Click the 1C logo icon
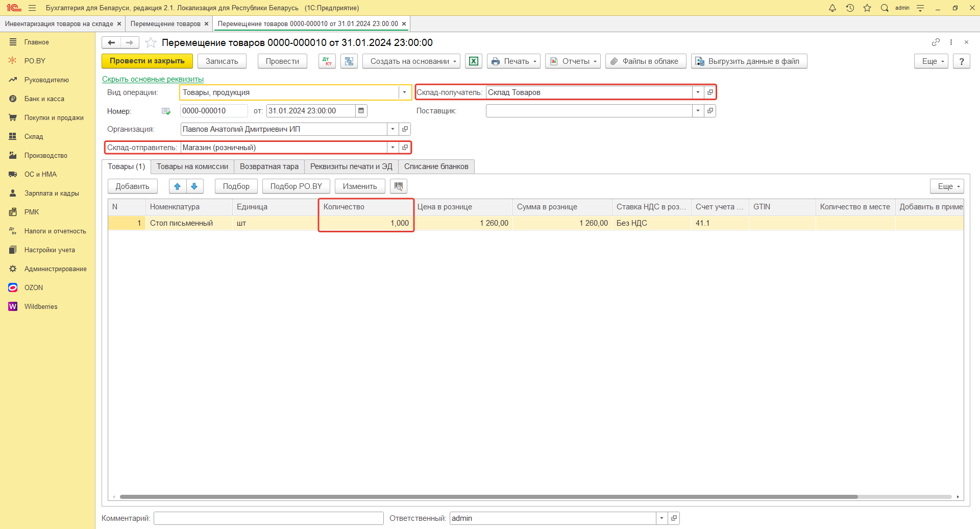The height and width of the screenshot is (529, 980). click(14, 8)
